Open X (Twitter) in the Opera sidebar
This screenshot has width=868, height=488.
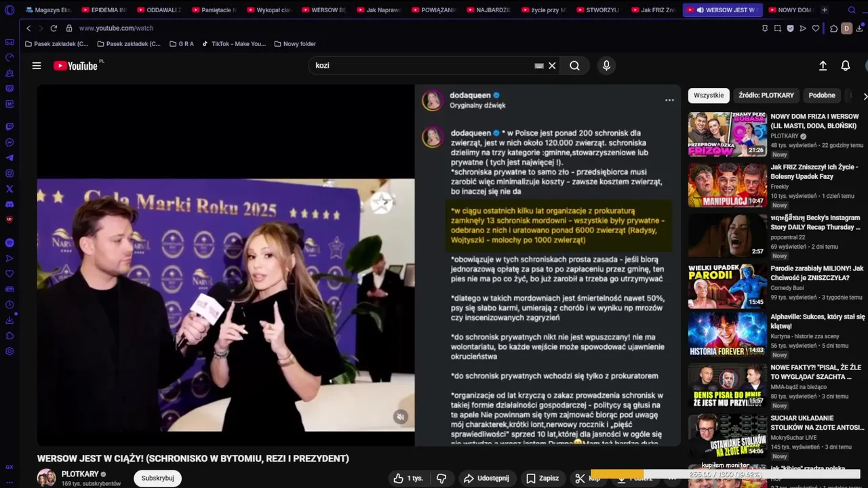9,189
